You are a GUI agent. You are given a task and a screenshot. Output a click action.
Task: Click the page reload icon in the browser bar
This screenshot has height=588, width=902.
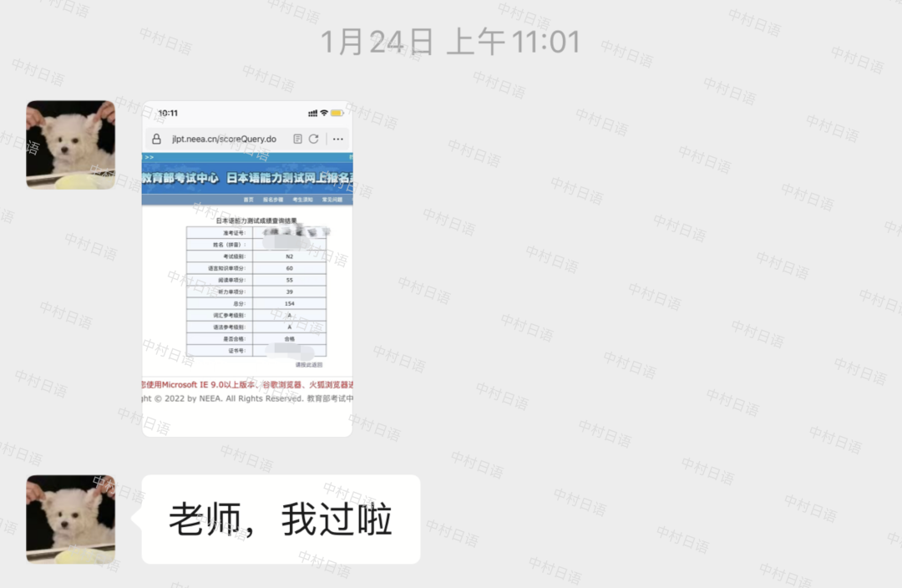point(314,139)
